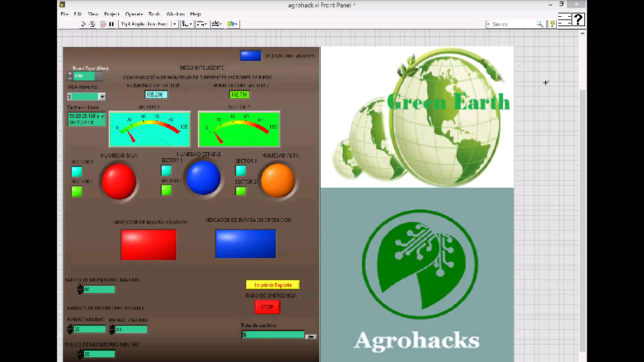Click the Board Type stepper arrows
Screen dimensions: 644x362
(70, 76)
